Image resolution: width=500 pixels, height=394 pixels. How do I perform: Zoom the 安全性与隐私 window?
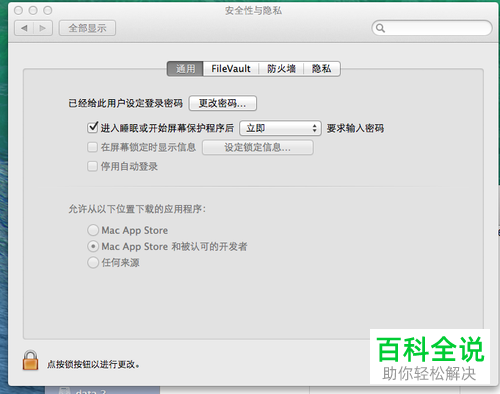point(48,10)
